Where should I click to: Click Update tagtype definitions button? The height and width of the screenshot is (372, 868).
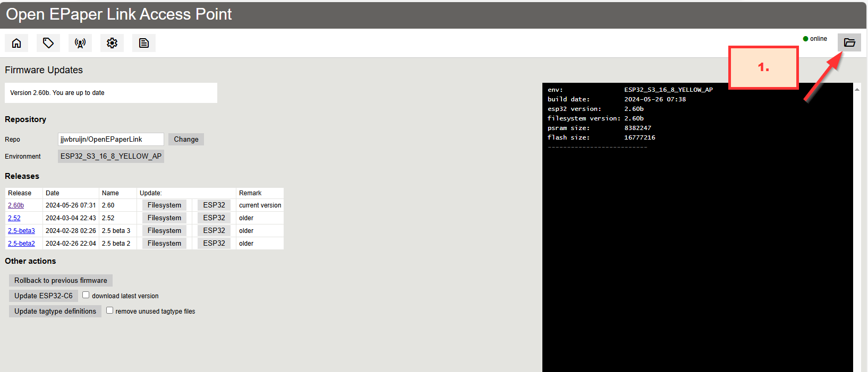[x=55, y=311]
